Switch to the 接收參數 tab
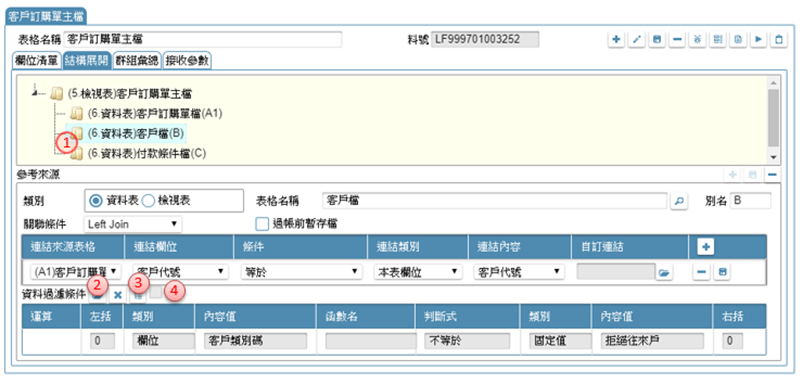803x384 pixels. pyautogui.click(x=186, y=60)
